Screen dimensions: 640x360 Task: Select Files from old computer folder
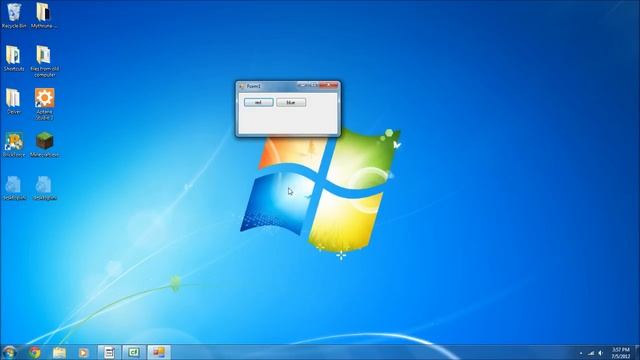(x=44, y=61)
